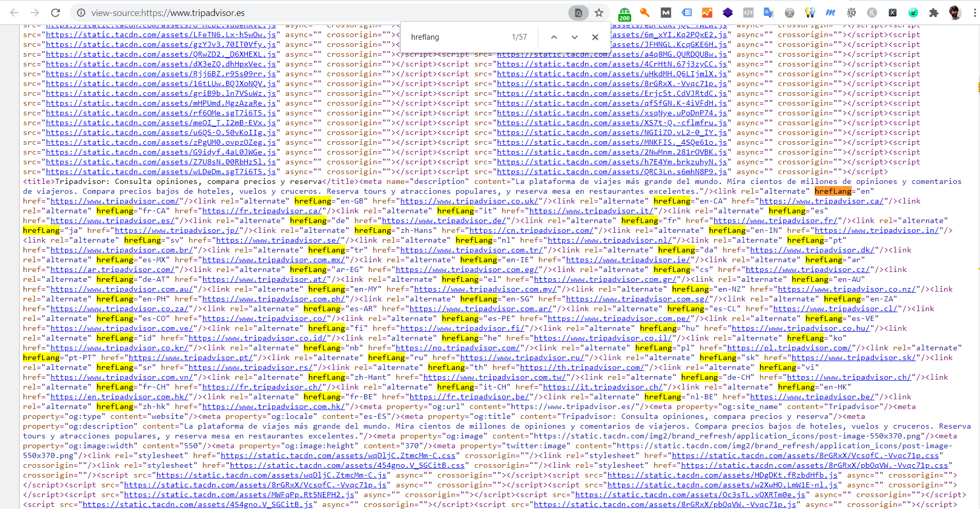Bookmark this page with the star icon
980x509 pixels.
click(599, 13)
